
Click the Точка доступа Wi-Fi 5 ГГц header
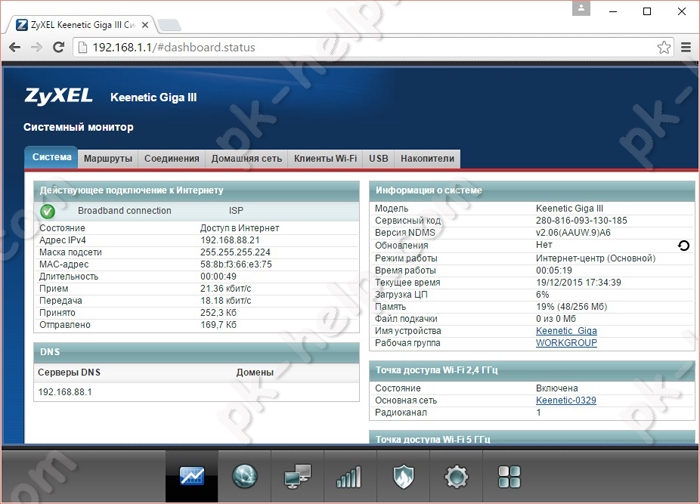(532, 438)
